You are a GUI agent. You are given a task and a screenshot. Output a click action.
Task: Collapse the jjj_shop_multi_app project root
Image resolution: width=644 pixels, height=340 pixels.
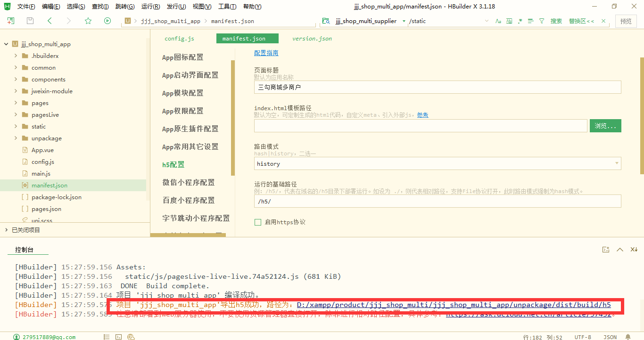coord(6,44)
